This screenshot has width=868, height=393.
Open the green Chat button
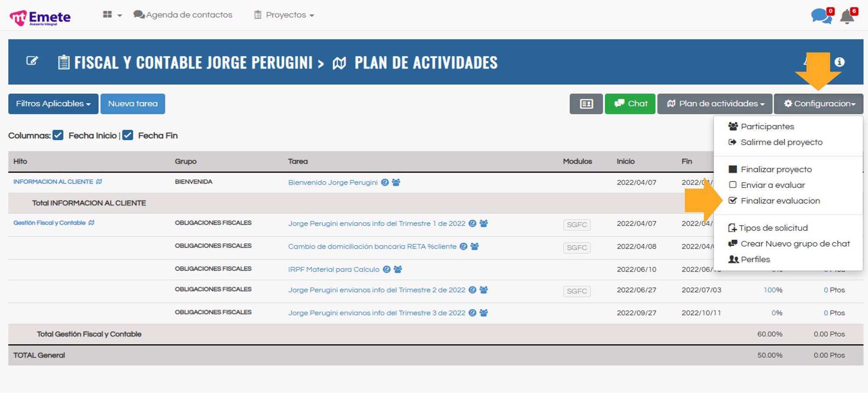click(x=630, y=104)
